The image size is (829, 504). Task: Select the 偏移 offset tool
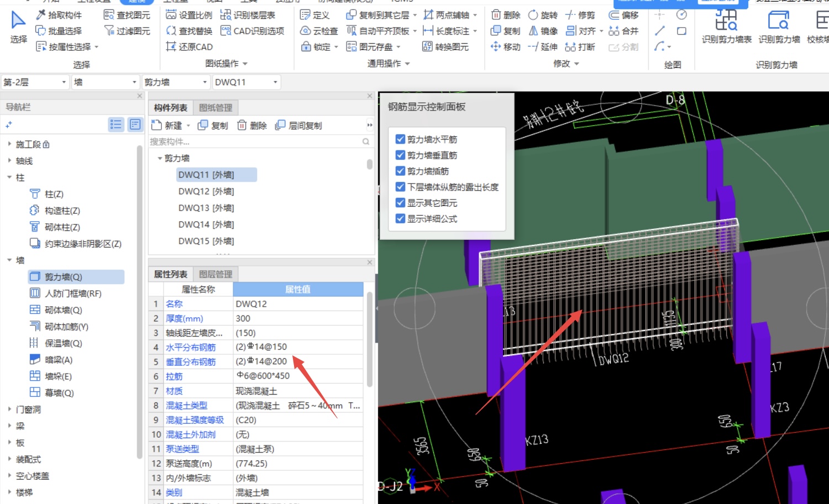point(623,15)
